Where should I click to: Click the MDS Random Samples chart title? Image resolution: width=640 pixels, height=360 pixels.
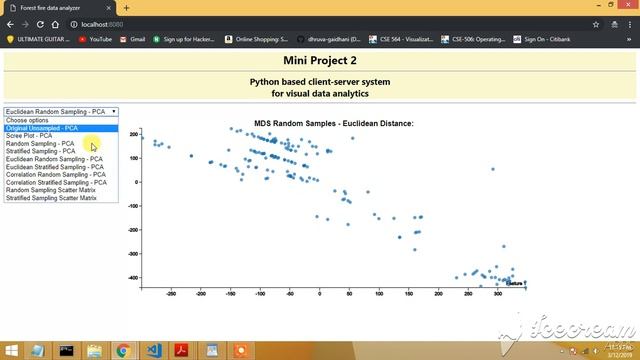pos(334,123)
